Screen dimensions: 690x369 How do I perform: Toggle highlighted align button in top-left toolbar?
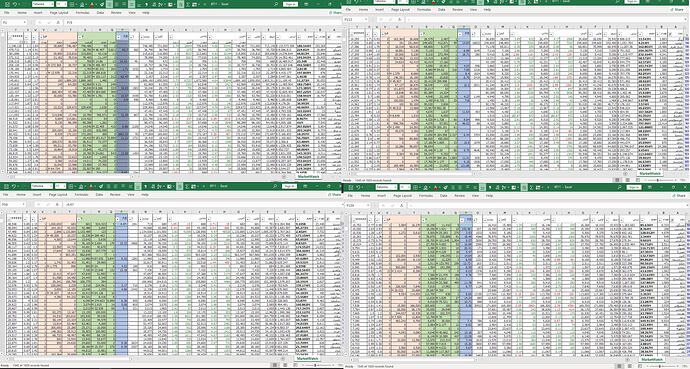coord(109,4)
